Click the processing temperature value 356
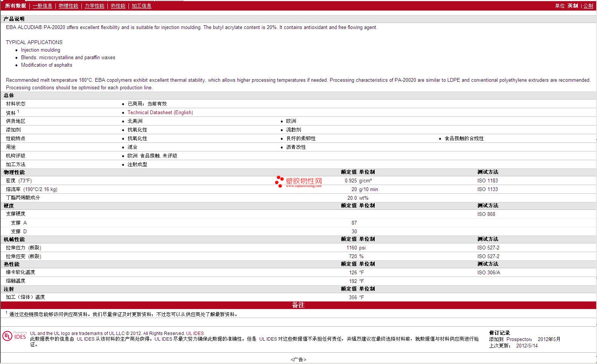 pyautogui.click(x=353, y=297)
